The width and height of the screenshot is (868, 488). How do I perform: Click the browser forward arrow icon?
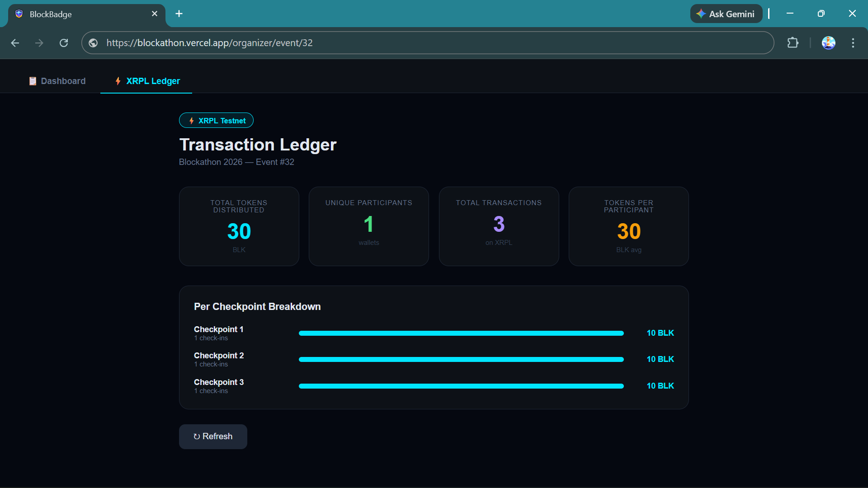[39, 43]
